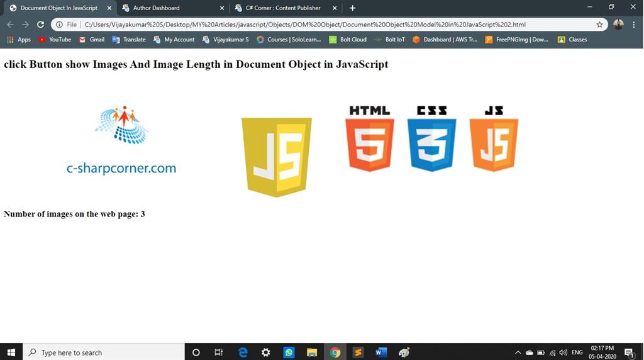The image size is (644, 360).
Task: Go back with the browser back arrow
Action: click(x=10, y=25)
